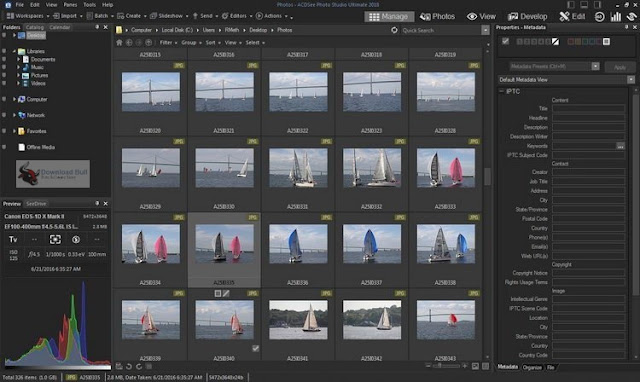Toggle Easy-Select checkbox next to Network
Image resolution: width=640 pixels, height=382 pixels.
(4, 115)
